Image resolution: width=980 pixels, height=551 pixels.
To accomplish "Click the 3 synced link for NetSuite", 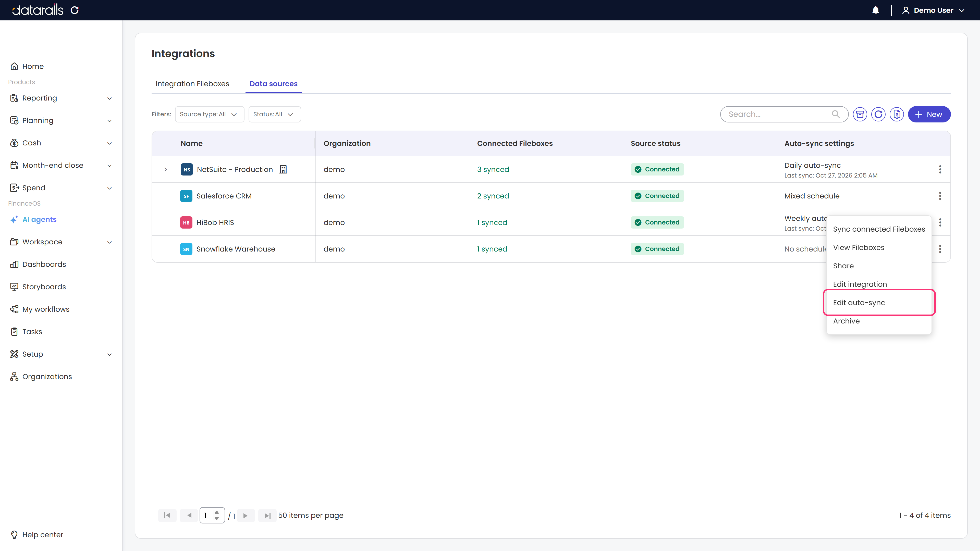I will (493, 169).
